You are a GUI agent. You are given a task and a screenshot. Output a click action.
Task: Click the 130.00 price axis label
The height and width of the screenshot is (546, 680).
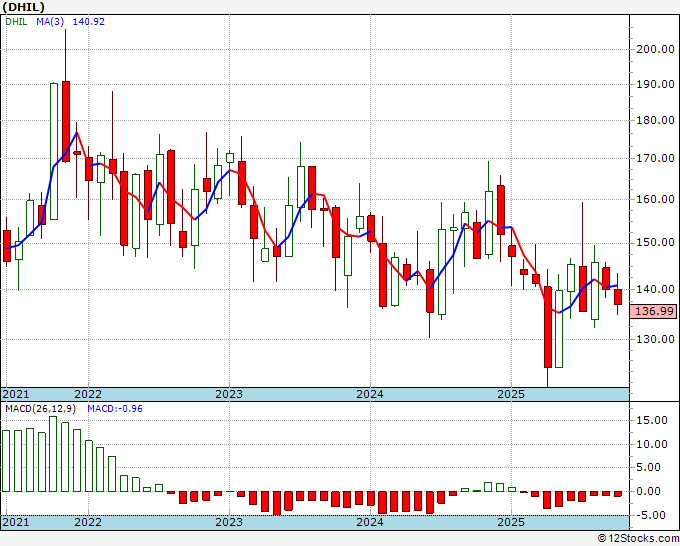pyautogui.click(x=655, y=339)
